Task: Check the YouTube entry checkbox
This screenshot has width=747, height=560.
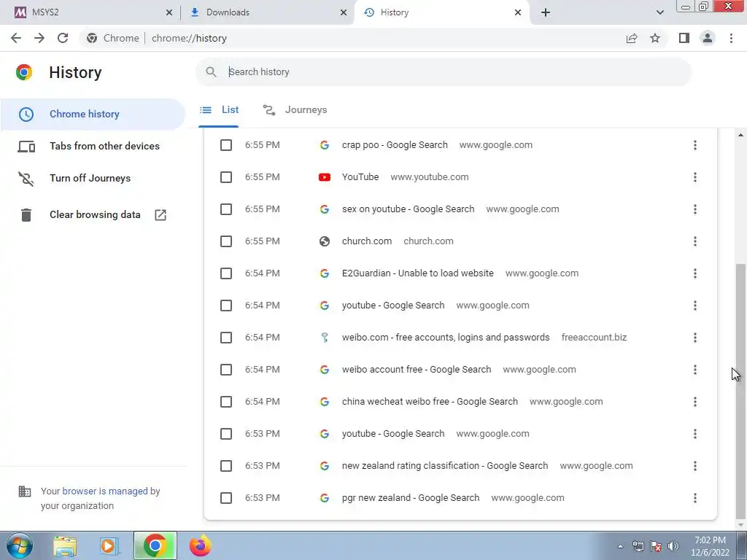Action: pos(226,177)
